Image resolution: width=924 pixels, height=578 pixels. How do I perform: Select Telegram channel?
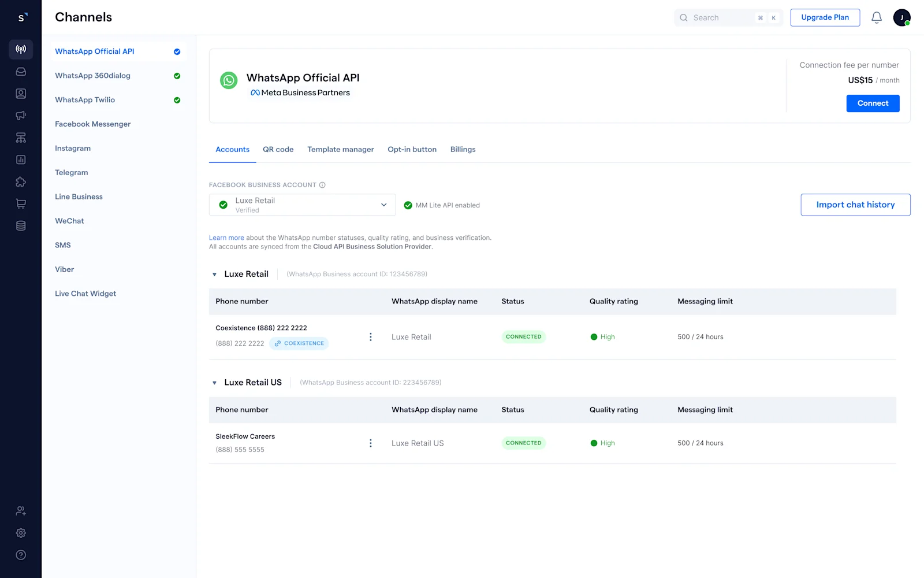118,173
